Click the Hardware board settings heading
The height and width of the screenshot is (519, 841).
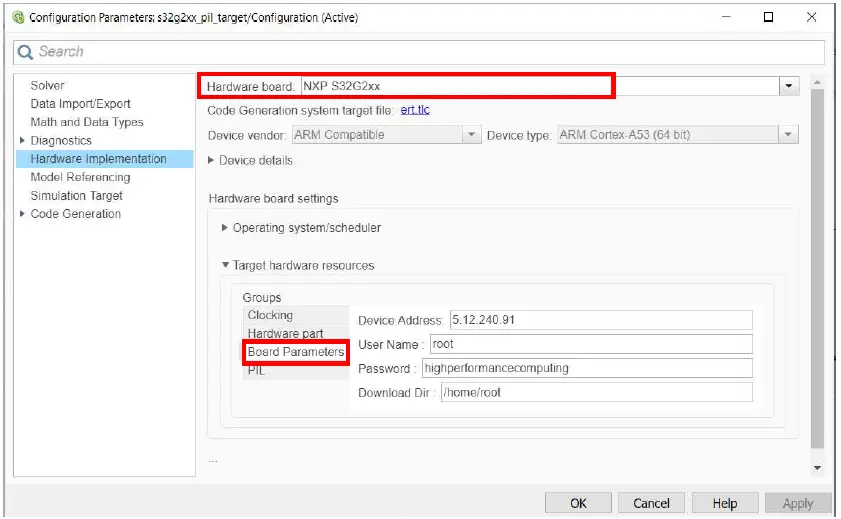[274, 199]
